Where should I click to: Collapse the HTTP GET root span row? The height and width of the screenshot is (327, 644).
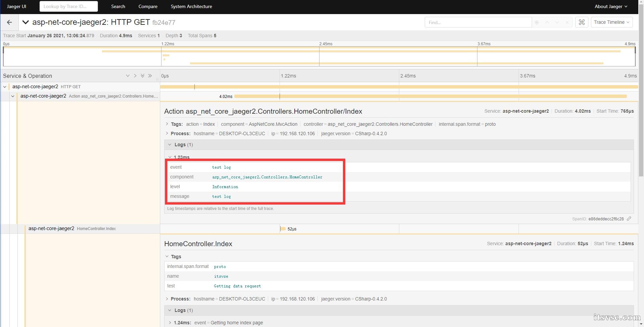pyautogui.click(x=5, y=87)
